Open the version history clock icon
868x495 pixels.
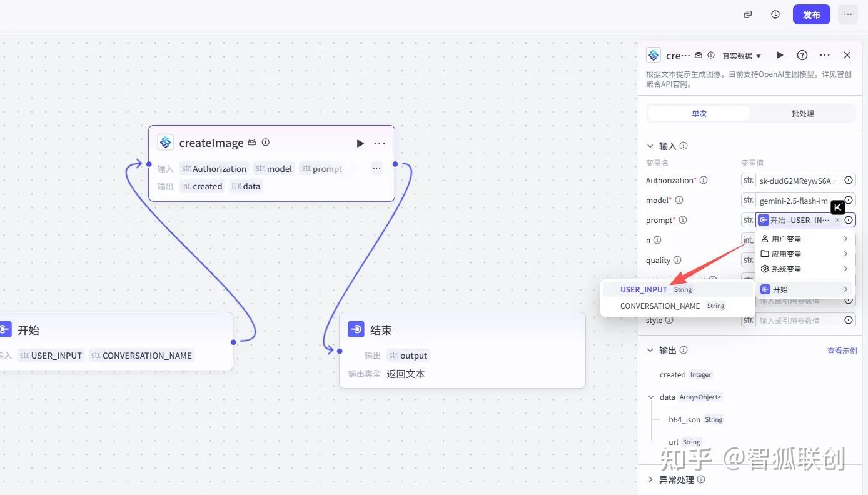775,14
